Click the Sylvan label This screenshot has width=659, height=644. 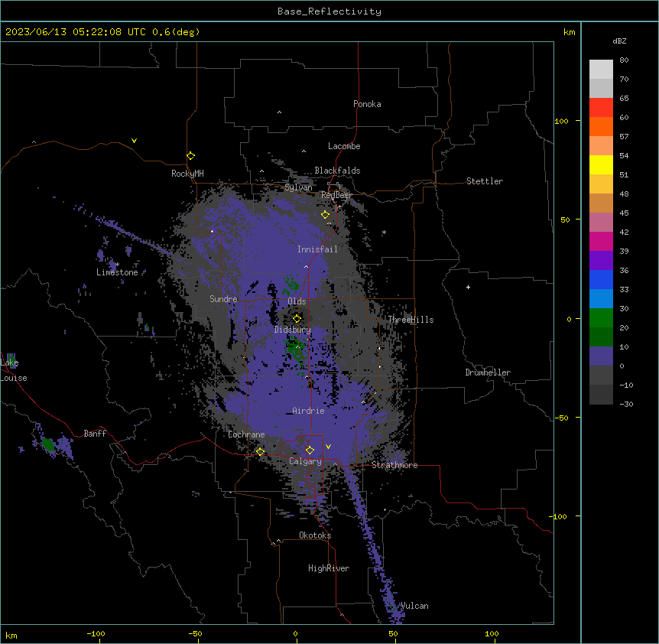pyautogui.click(x=298, y=187)
